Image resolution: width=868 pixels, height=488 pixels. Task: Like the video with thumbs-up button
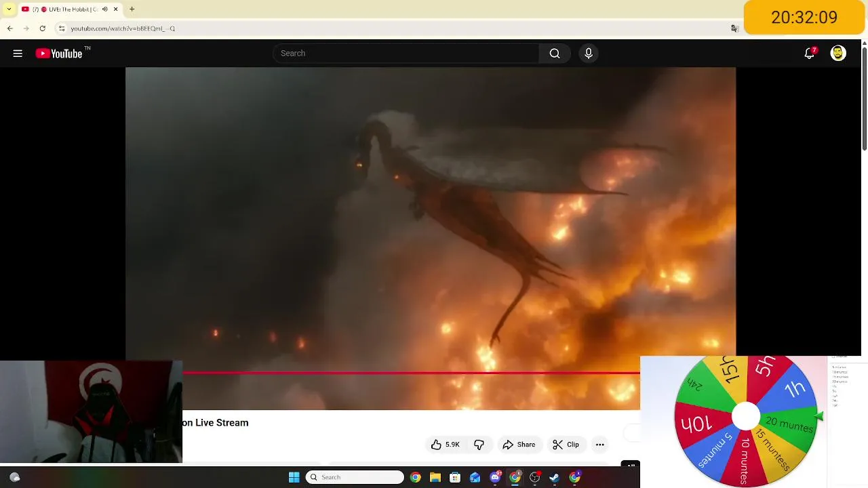(446, 445)
